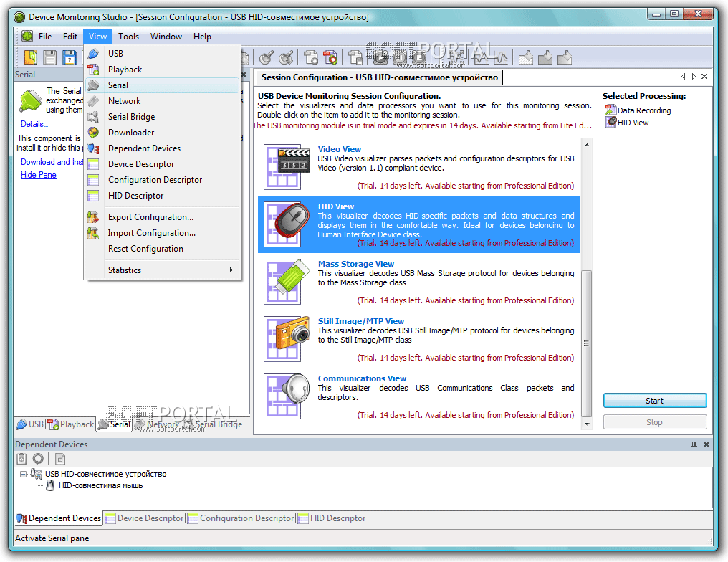The image size is (728, 562).
Task: Open the Help menu
Action: [x=202, y=37]
